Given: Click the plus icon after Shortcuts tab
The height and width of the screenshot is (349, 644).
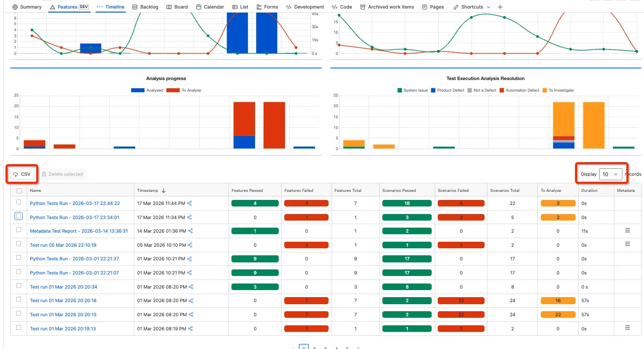Looking at the screenshot, I should (500, 7).
